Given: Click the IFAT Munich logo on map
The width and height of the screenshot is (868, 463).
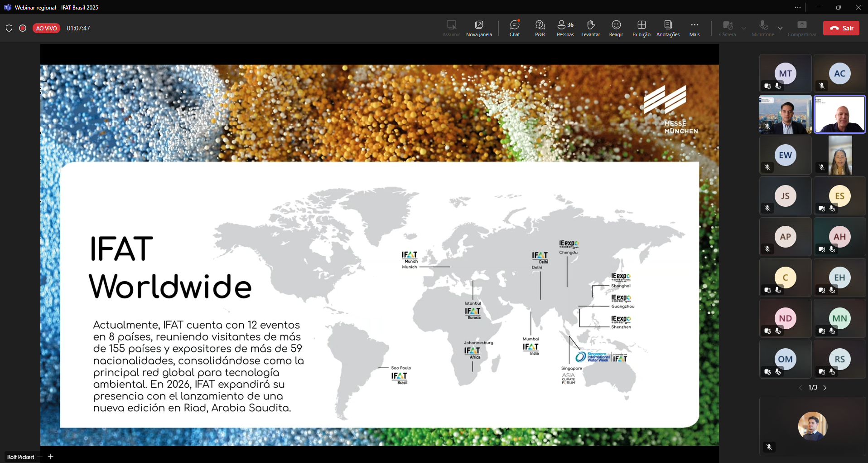Looking at the screenshot, I should click(410, 257).
